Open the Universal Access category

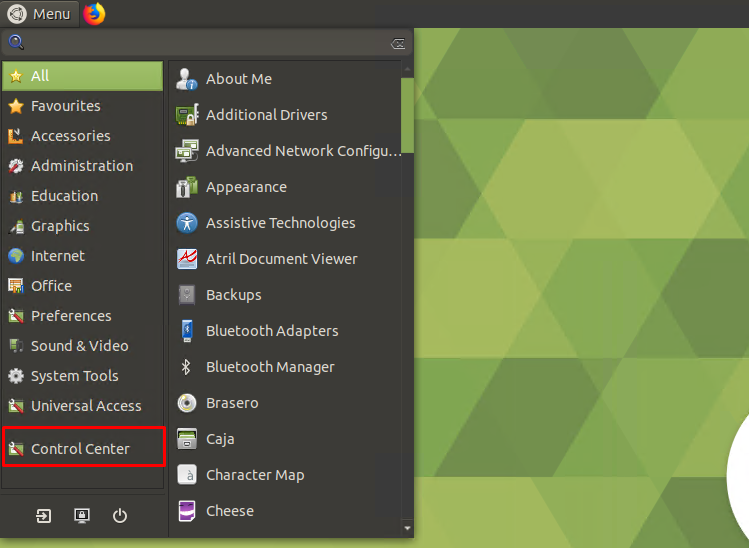pos(83,406)
